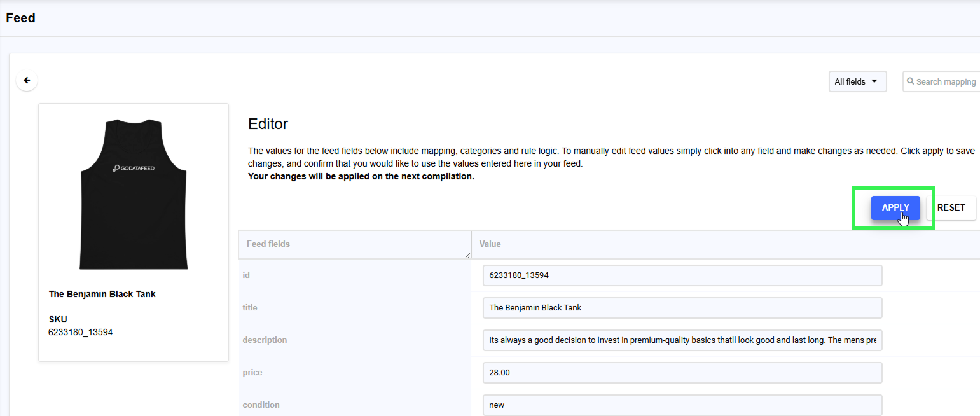Edit the title value field

point(682,308)
